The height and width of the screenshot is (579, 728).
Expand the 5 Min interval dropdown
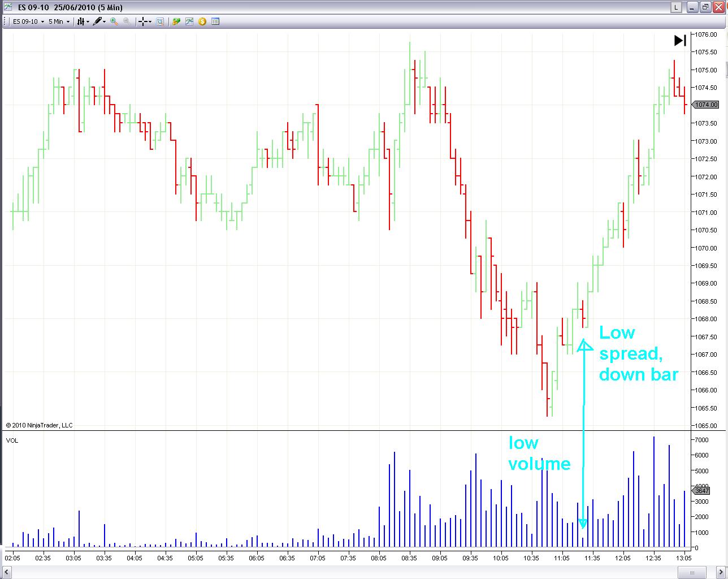tap(59, 21)
